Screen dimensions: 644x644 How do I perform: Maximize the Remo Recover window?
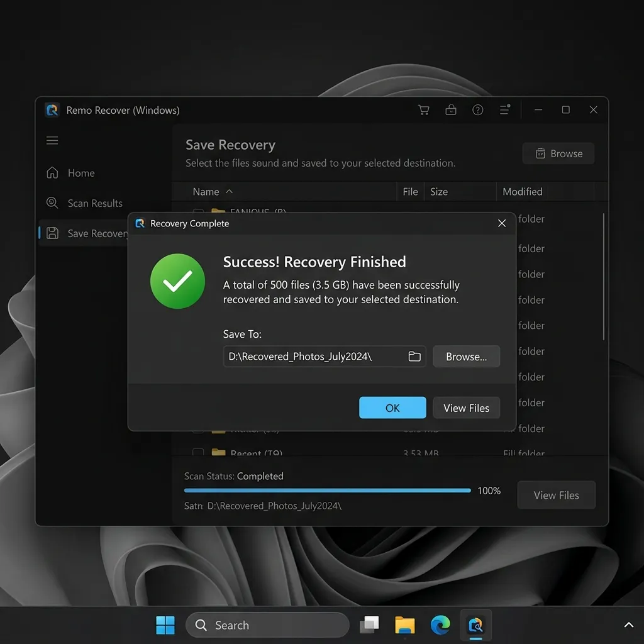click(x=565, y=109)
